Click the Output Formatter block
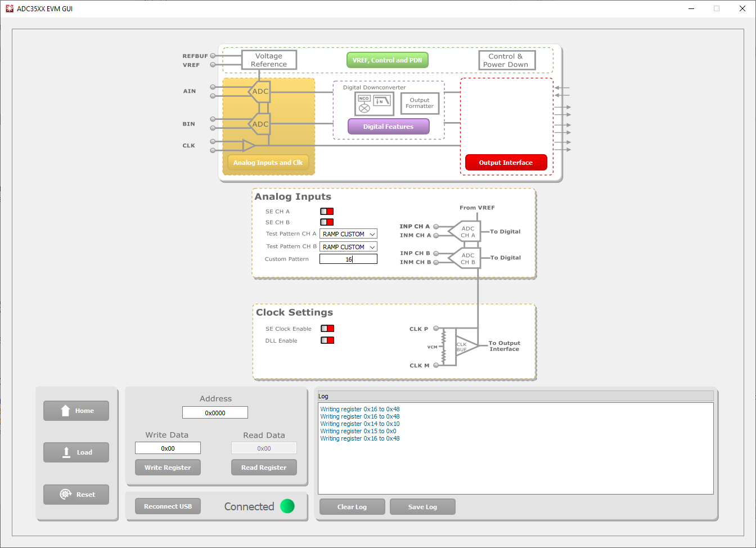Image resolution: width=756 pixels, height=548 pixels. [x=420, y=104]
